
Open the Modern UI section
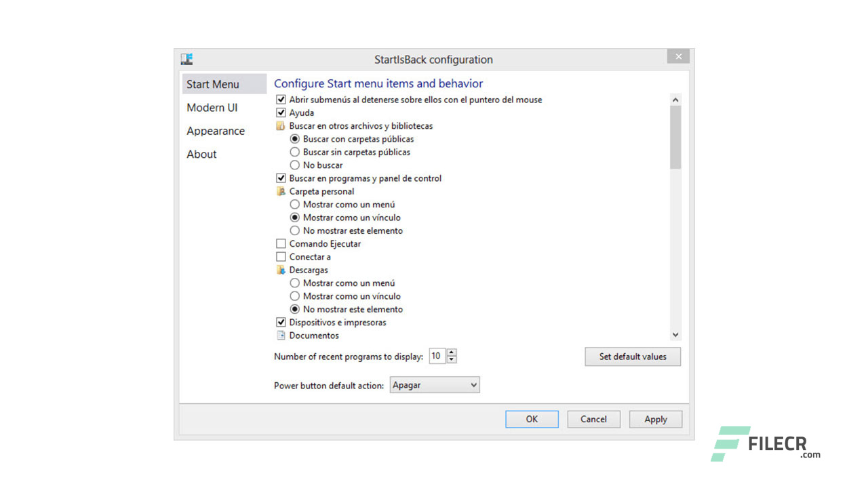pos(223,107)
